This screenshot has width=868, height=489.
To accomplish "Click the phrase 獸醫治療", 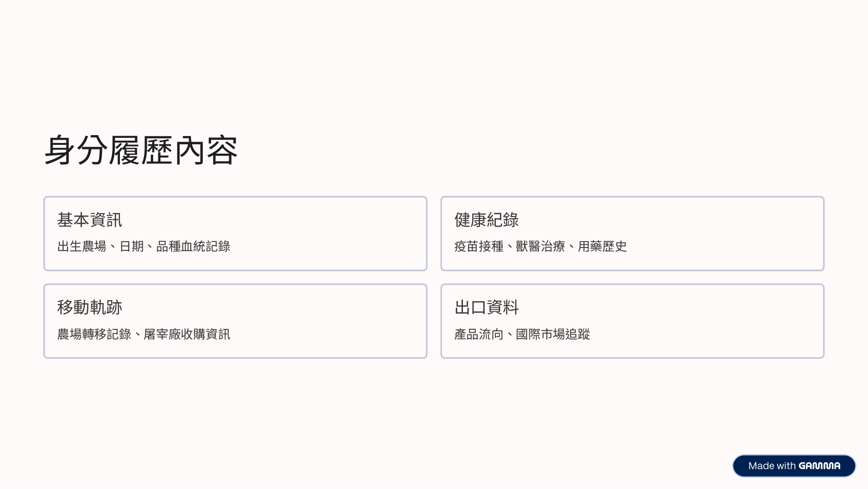I will pos(540,247).
